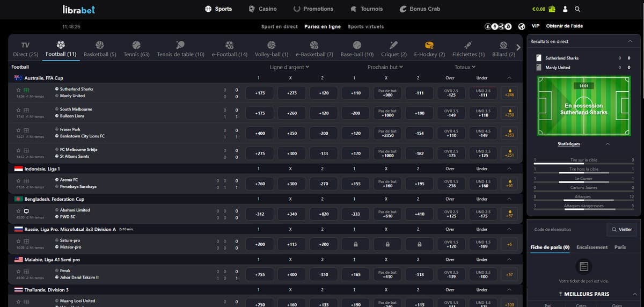Screen dimensions: 644x307
Task: Open the Prochain but market dropdown
Action: 385,67
